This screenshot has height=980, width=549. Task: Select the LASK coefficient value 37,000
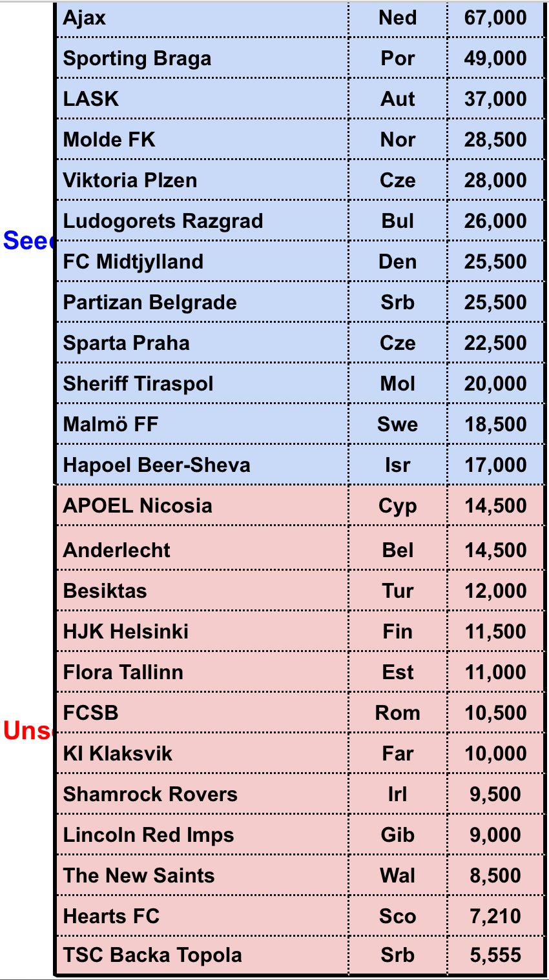pyautogui.click(x=495, y=99)
